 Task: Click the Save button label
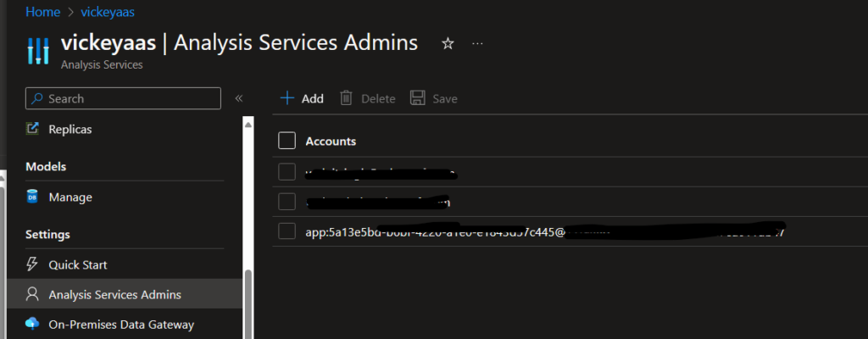pyautogui.click(x=445, y=99)
